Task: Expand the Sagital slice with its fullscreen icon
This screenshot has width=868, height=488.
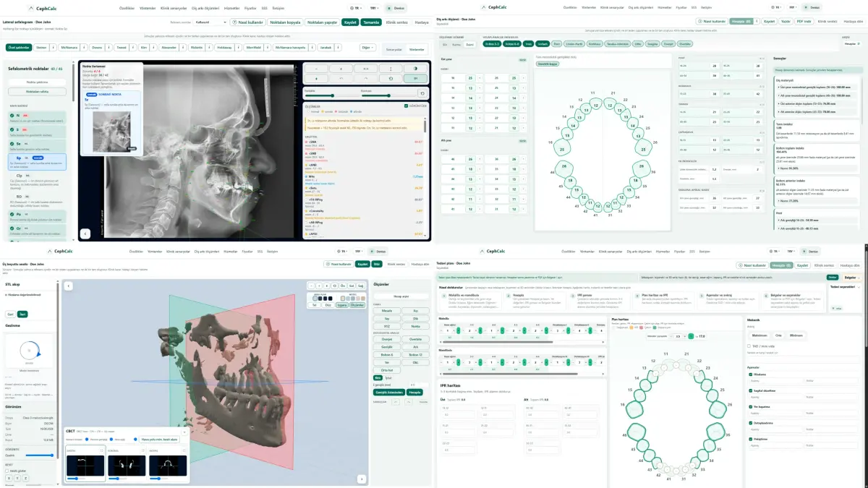Action: [101, 450]
